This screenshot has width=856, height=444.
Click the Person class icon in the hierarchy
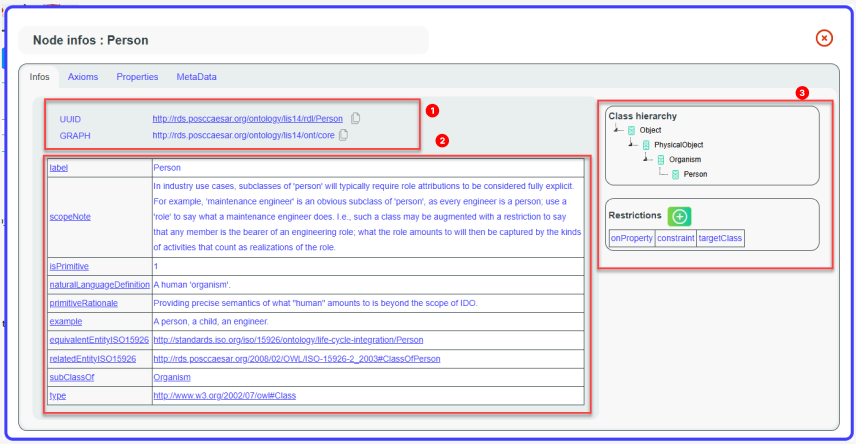point(675,175)
